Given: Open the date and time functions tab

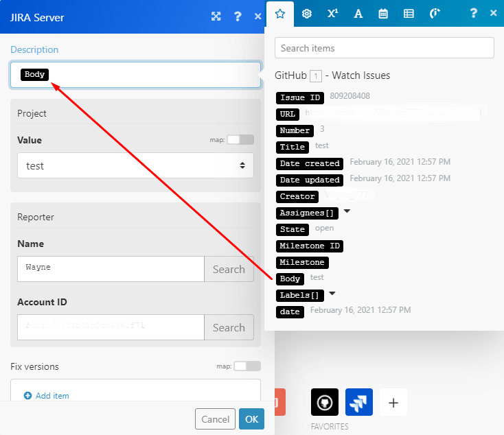Looking at the screenshot, I should coord(383,13).
